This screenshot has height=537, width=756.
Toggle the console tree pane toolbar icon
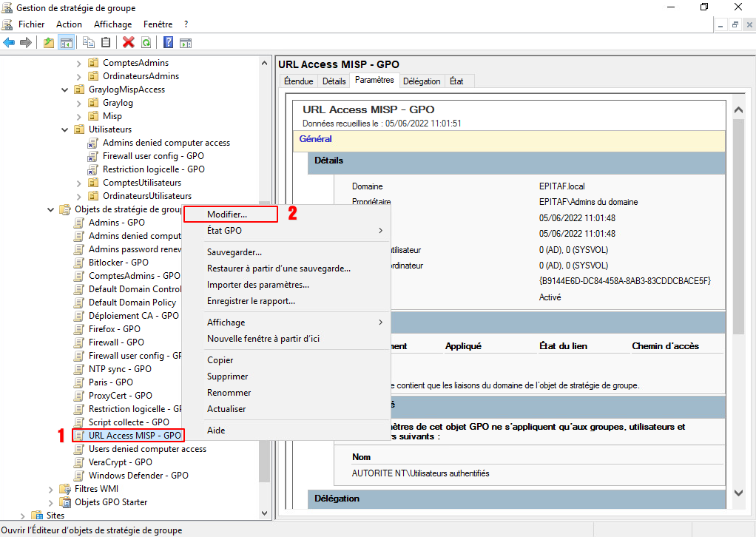coord(66,43)
